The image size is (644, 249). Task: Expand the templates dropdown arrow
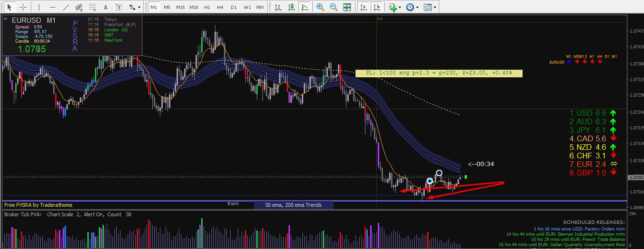[436, 7]
